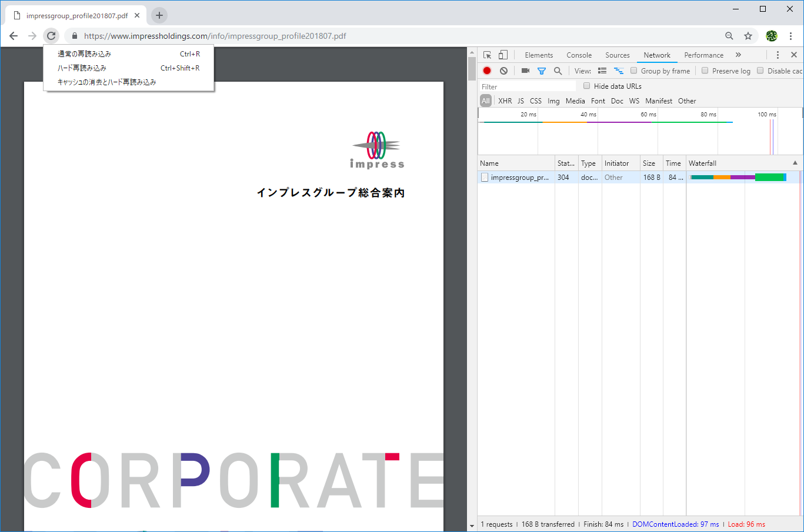Screen dimensions: 804x532
Task: Open the network filter options
Action: click(x=541, y=71)
